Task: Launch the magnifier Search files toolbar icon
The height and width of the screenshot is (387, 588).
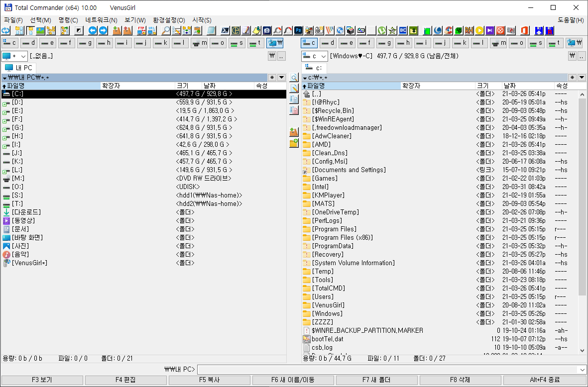Action: [166, 31]
